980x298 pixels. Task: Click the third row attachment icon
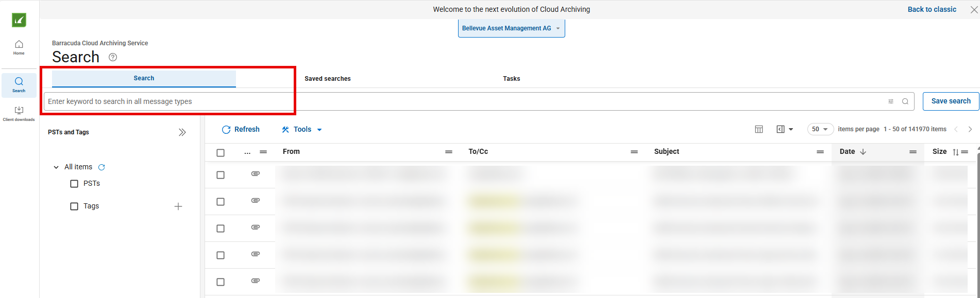point(256,227)
